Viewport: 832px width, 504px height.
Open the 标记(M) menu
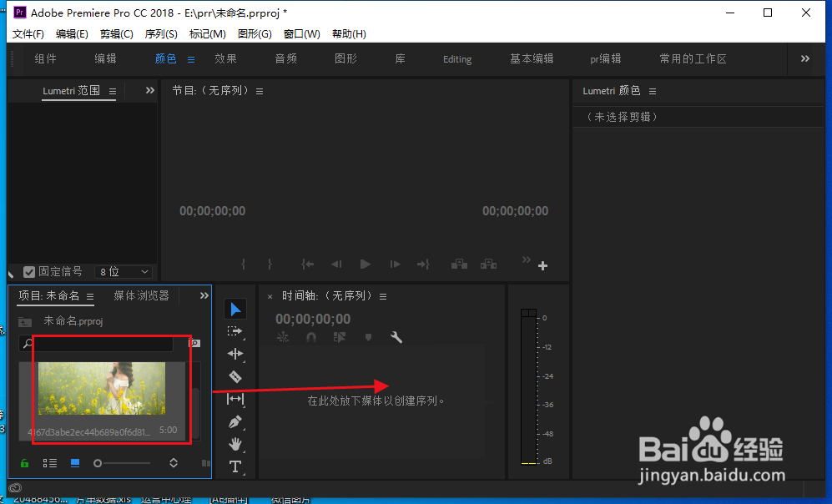coord(208,34)
